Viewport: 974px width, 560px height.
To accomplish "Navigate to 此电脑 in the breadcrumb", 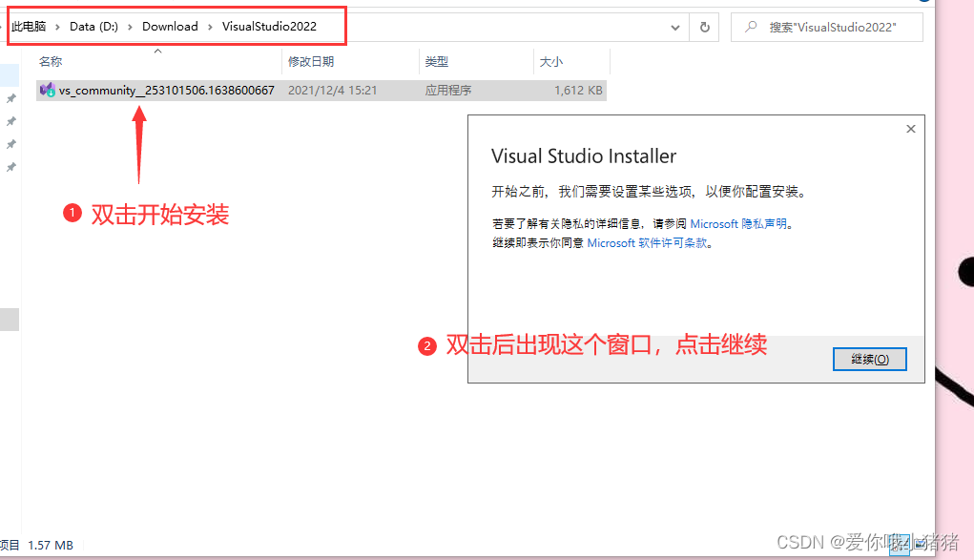I will 29,27.
